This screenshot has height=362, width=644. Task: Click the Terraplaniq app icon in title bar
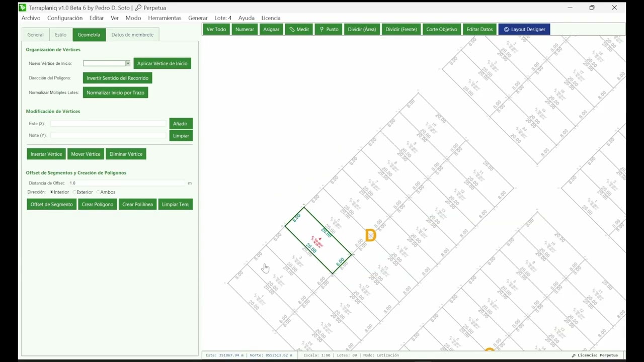[x=22, y=8]
